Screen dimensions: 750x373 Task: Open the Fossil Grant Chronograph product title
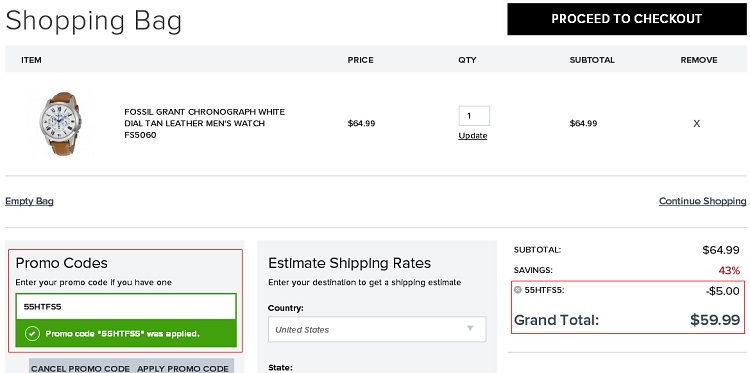click(204, 123)
